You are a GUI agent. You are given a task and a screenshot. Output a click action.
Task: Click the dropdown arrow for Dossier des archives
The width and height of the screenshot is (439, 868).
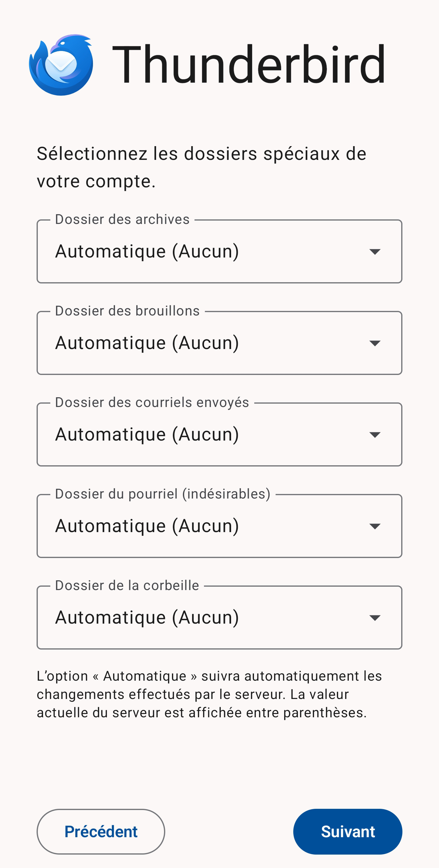[375, 251]
